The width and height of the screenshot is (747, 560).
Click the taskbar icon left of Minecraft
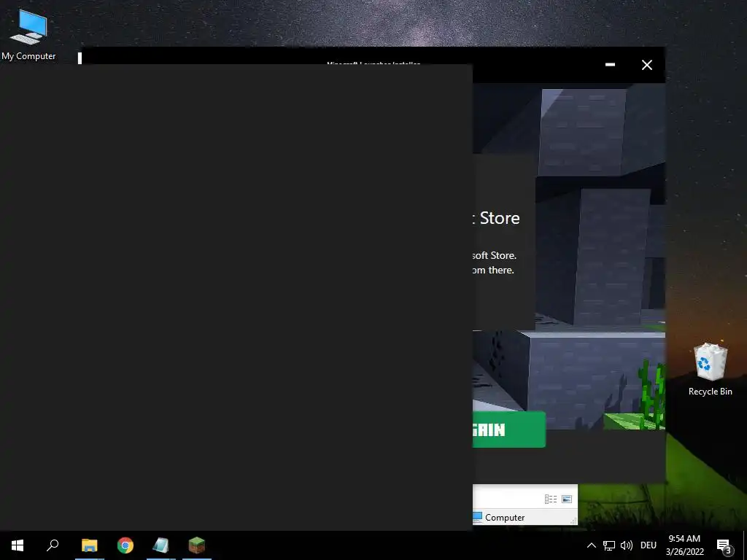coord(161,545)
